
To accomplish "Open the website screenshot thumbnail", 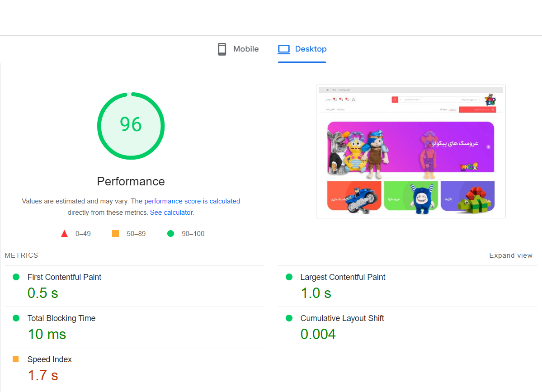I will [x=410, y=151].
